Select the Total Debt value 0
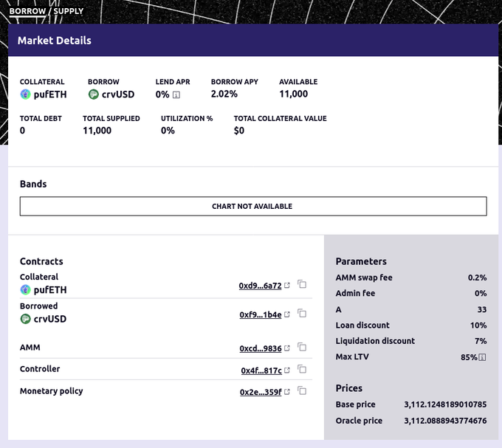Viewport: 502px width, 448px height. tap(22, 131)
